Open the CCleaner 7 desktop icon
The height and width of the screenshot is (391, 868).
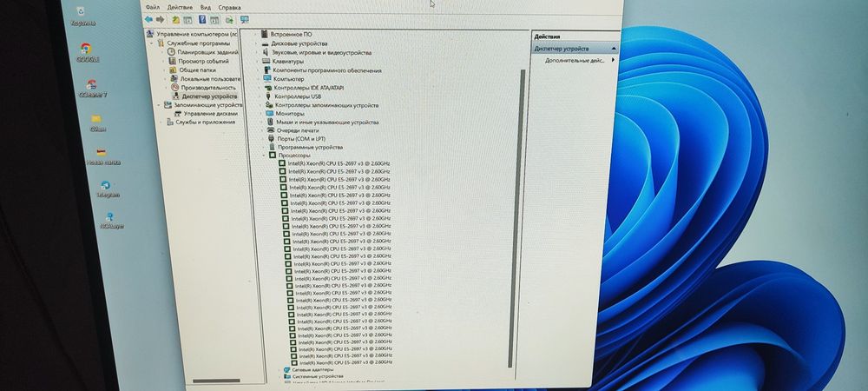click(x=92, y=88)
